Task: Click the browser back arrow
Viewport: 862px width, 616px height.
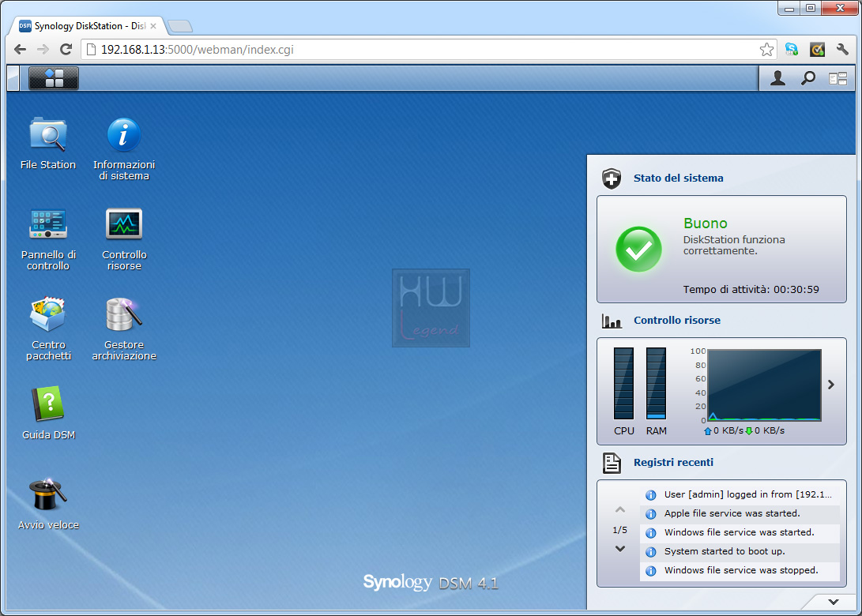Action: pos(21,50)
